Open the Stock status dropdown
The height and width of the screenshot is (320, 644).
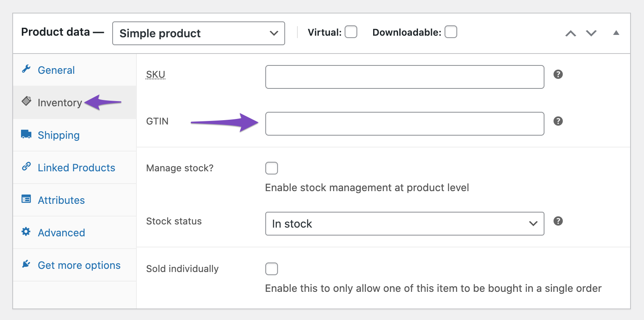point(404,224)
